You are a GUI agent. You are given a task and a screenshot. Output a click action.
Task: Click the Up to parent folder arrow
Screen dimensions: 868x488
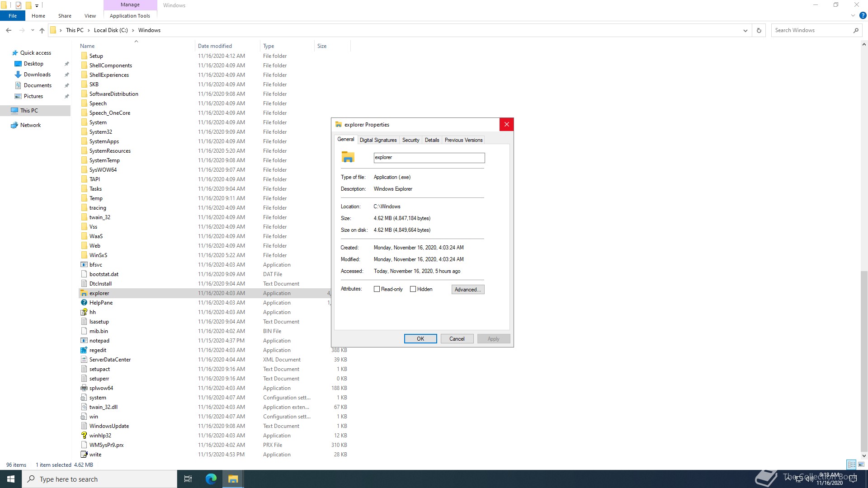point(42,30)
